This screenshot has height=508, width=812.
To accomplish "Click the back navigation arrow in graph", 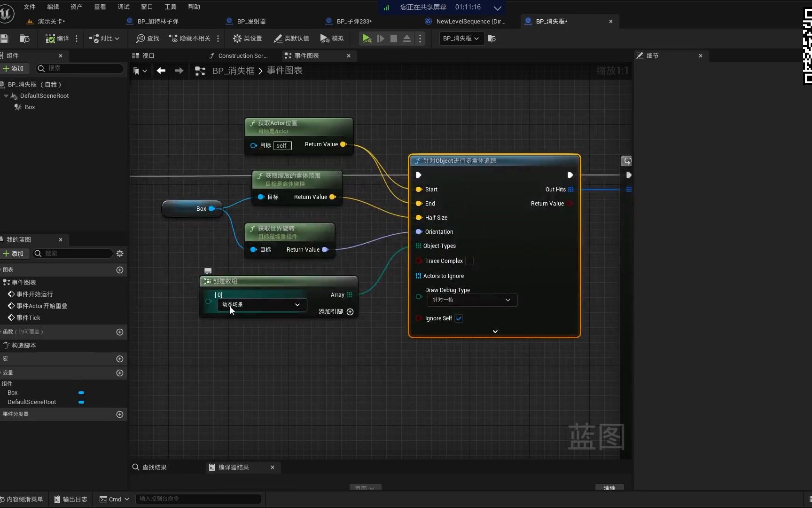I will point(161,71).
